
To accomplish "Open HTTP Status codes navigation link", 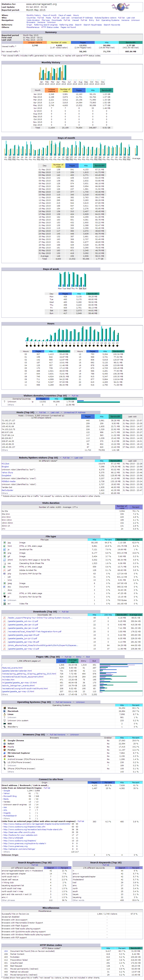I will coord(49,27).
